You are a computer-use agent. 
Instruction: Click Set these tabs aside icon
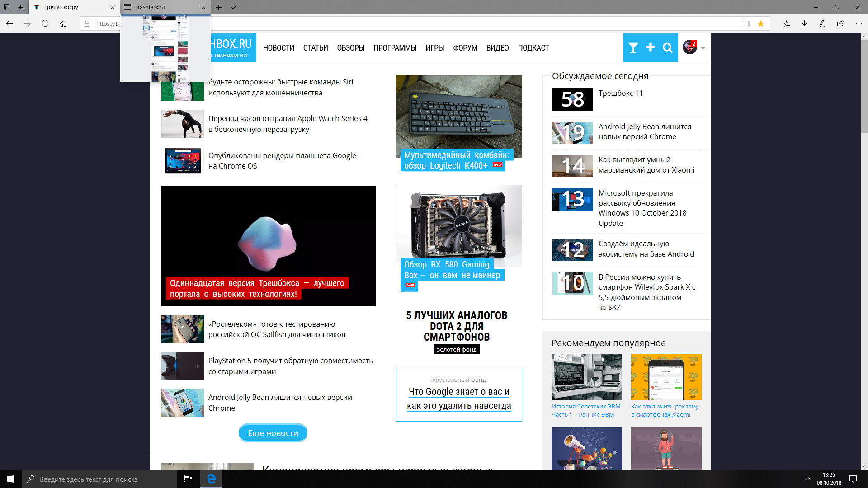(x=22, y=7)
